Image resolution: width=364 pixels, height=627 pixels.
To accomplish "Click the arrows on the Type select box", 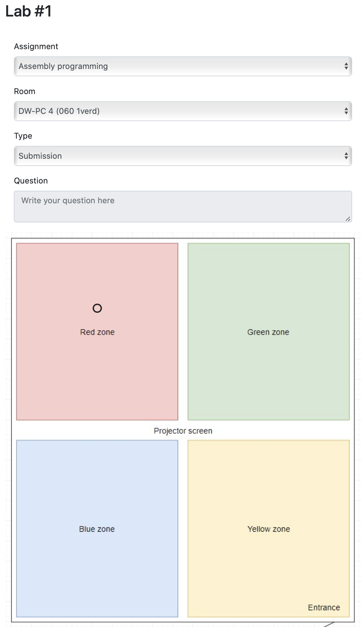I will coord(346,156).
